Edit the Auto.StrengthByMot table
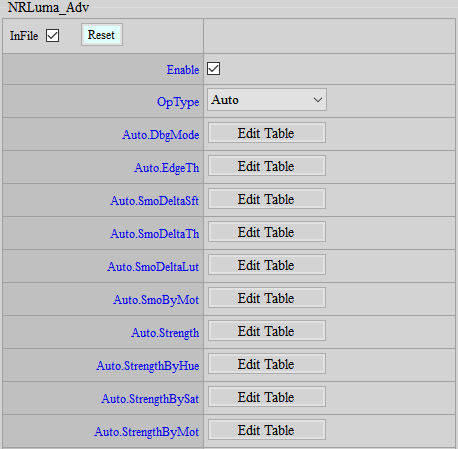The width and height of the screenshot is (458, 449). [x=267, y=430]
